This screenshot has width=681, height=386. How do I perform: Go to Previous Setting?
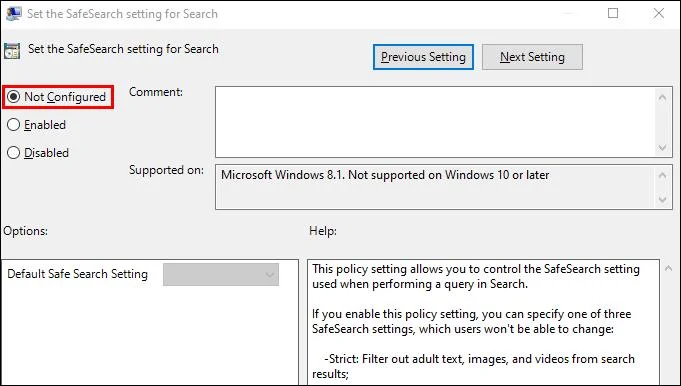point(423,57)
